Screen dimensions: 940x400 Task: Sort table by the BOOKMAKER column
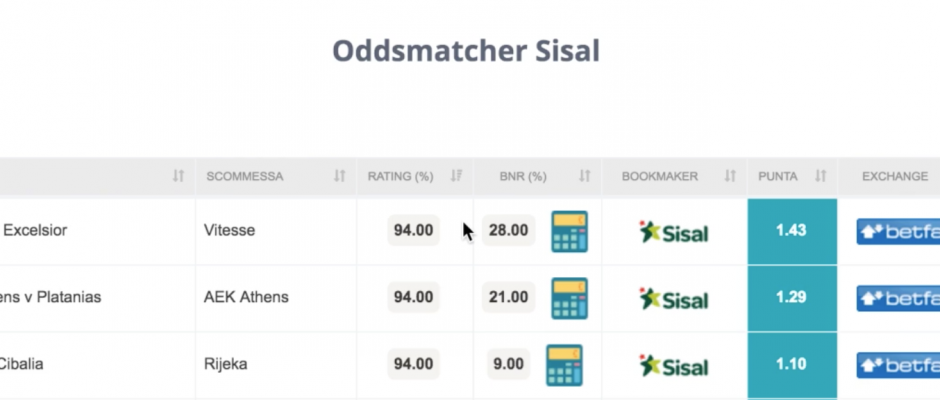point(730,176)
